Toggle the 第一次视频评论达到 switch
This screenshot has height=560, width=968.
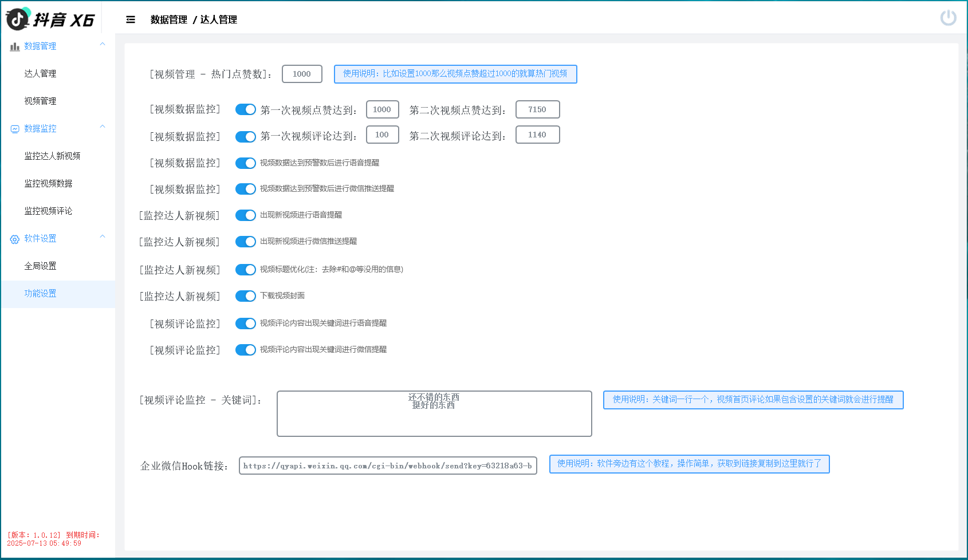pyautogui.click(x=246, y=136)
